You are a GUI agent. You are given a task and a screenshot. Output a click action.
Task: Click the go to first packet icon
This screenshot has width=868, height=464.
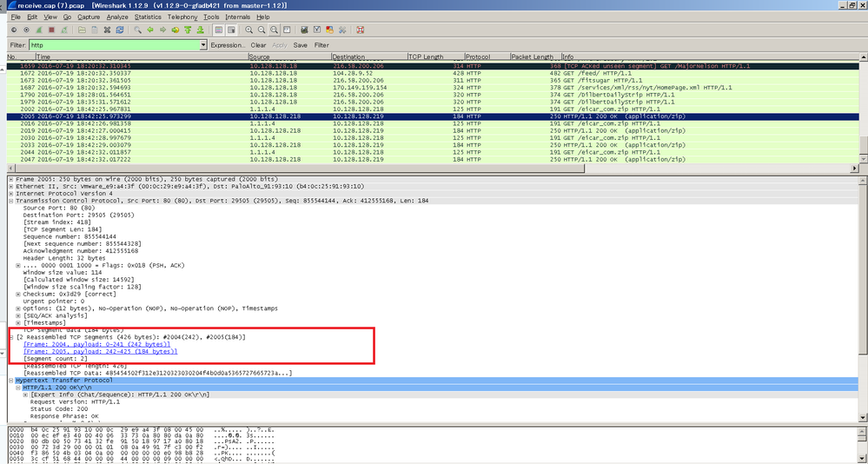189,30
